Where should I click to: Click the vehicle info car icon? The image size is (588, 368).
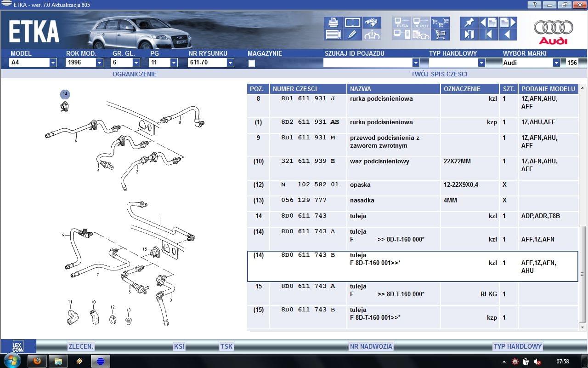[372, 34]
